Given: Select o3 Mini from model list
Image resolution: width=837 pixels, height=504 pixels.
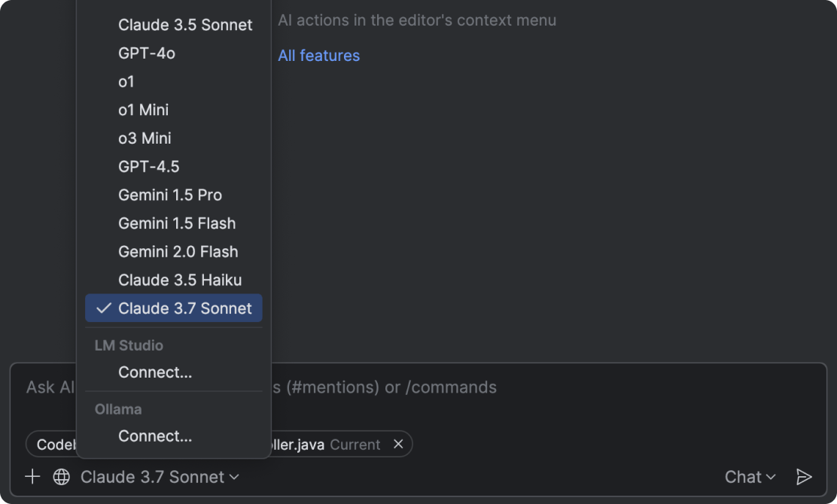Looking at the screenshot, I should point(145,138).
